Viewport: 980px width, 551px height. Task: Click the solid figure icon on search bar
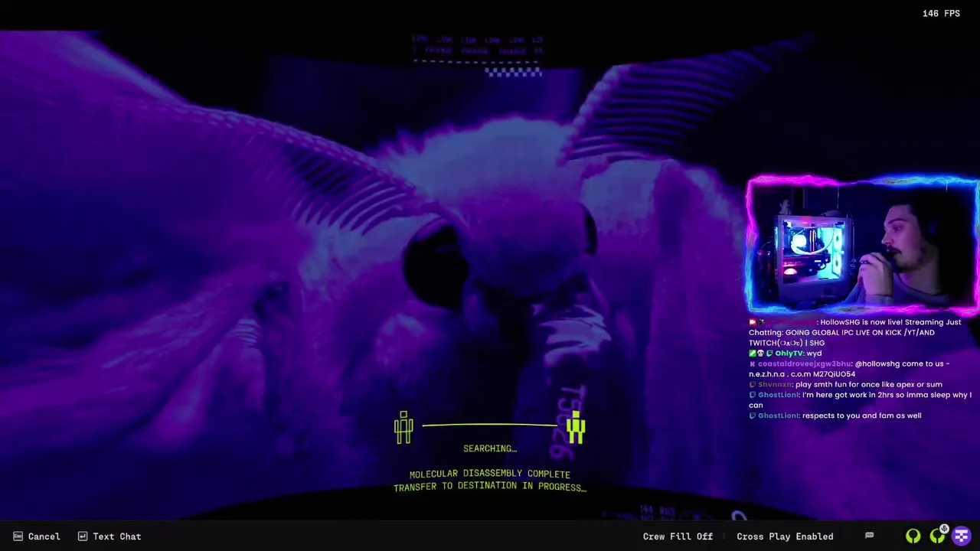pos(576,427)
